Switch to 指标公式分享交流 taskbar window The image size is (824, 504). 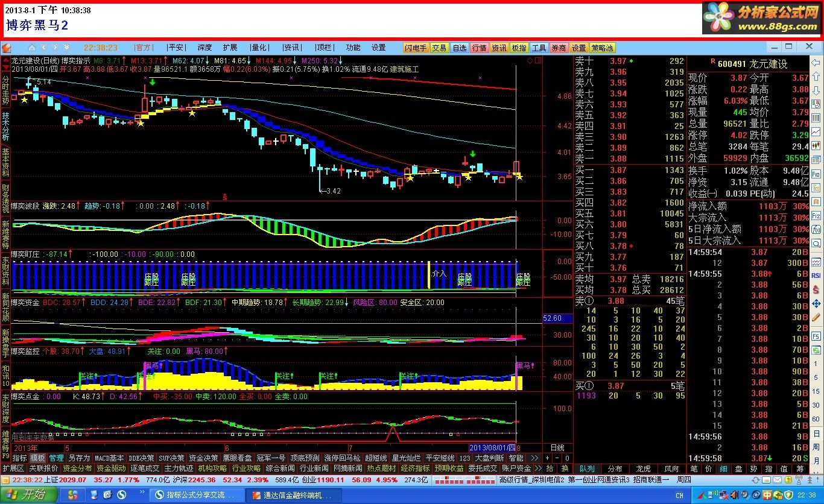[x=196, y=495]
